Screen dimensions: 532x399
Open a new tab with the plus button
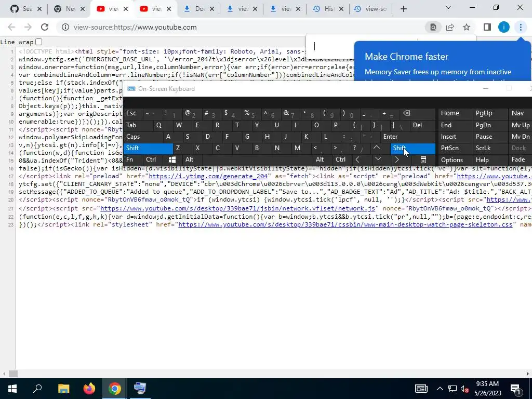pos(403,9)
